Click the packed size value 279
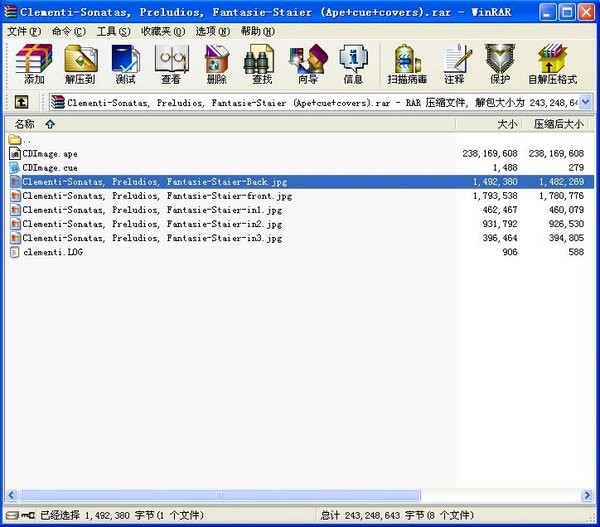The height and width of the screenshot is (527, 600). [x=576, y=168]
